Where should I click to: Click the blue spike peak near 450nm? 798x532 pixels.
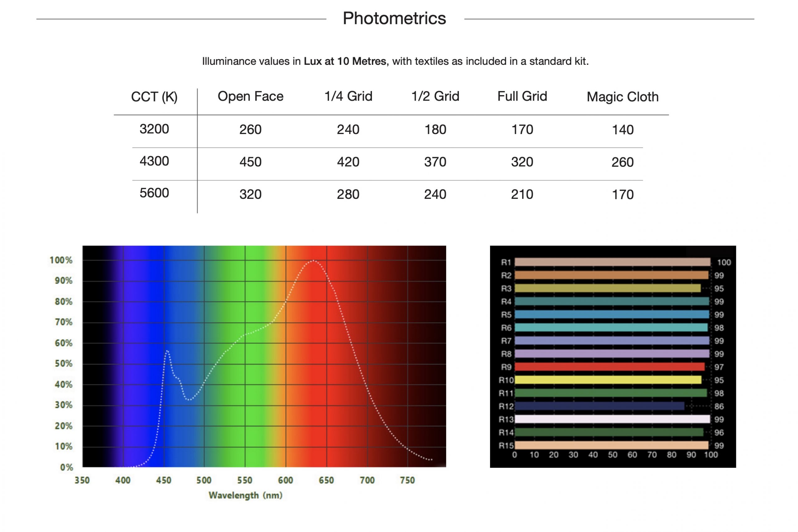pos(167,351)
